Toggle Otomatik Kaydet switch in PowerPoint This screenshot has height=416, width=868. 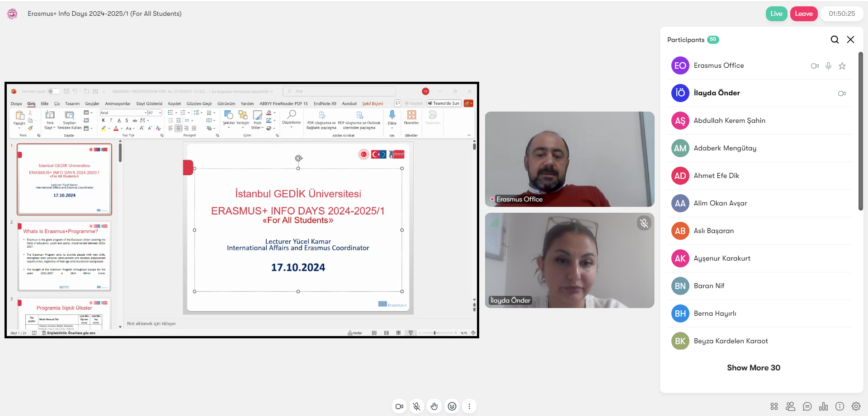54,91
